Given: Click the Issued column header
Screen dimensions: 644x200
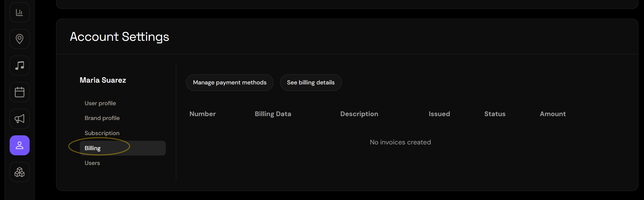Looking at the screenshot, I should 439,114.
